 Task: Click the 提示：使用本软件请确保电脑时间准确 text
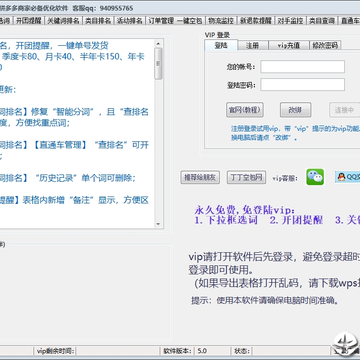click(x=265, y=301)
